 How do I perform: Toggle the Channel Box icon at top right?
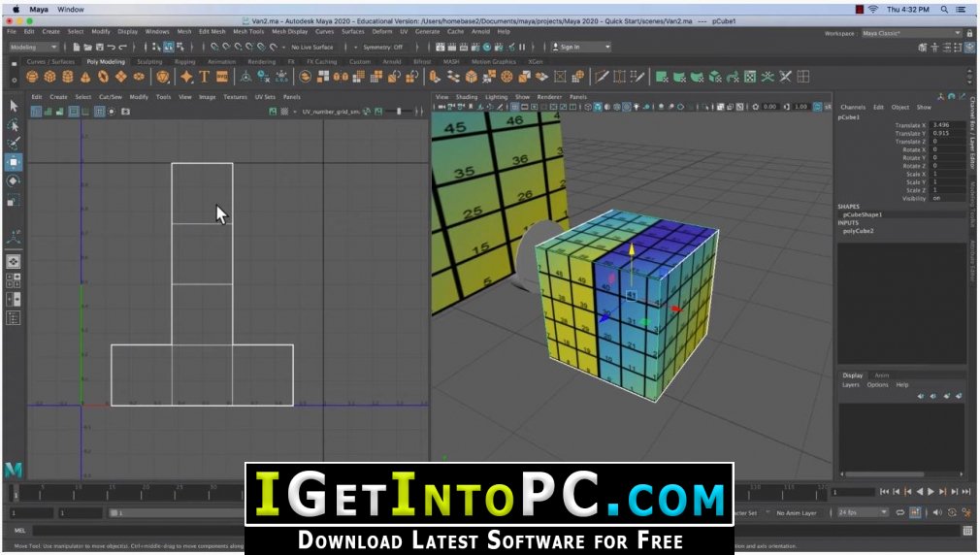[x=970, y=47]
